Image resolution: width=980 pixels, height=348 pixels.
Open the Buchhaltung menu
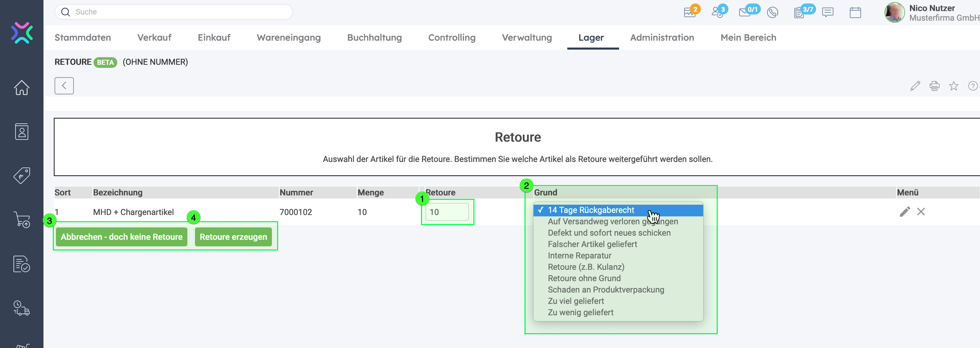[x=374, y=38]
